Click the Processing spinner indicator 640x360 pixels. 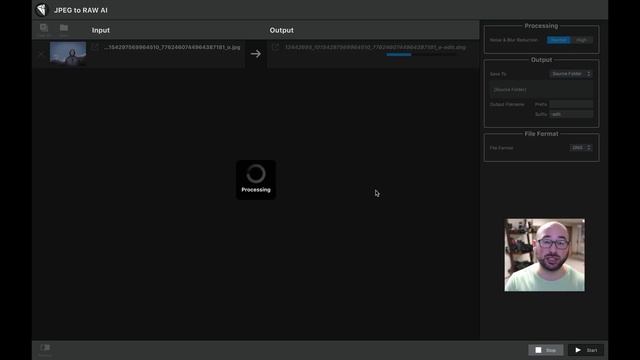pyautogui.click(x=256, y=180)
